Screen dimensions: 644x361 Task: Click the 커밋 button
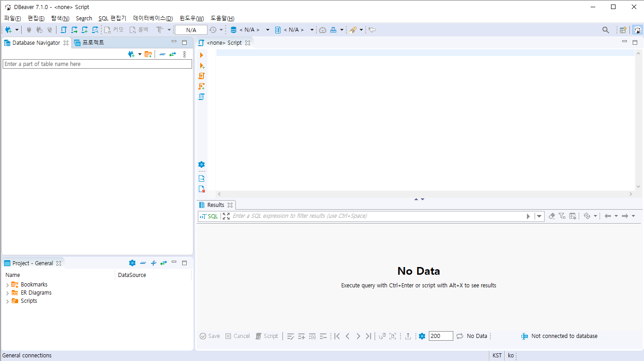[114, 30]
